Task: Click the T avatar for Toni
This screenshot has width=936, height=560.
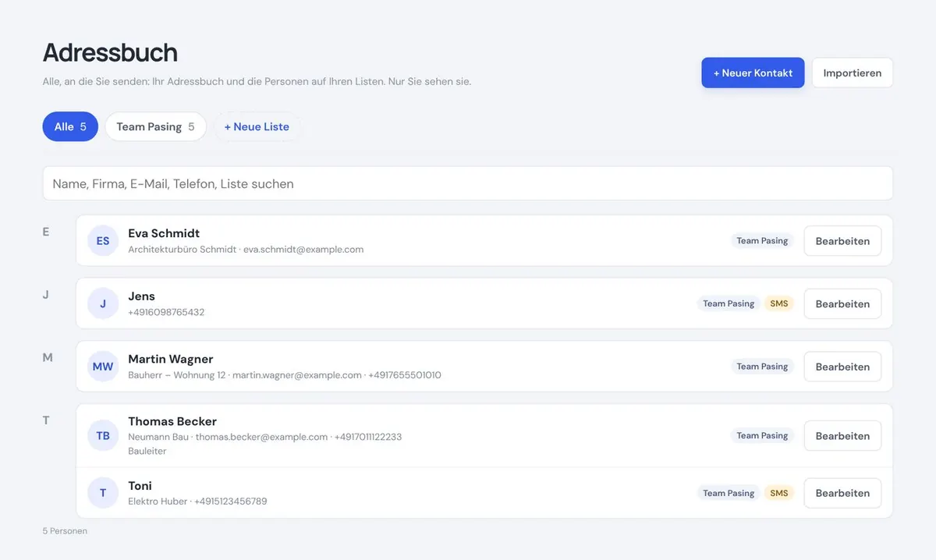Action: click(103, 493)
